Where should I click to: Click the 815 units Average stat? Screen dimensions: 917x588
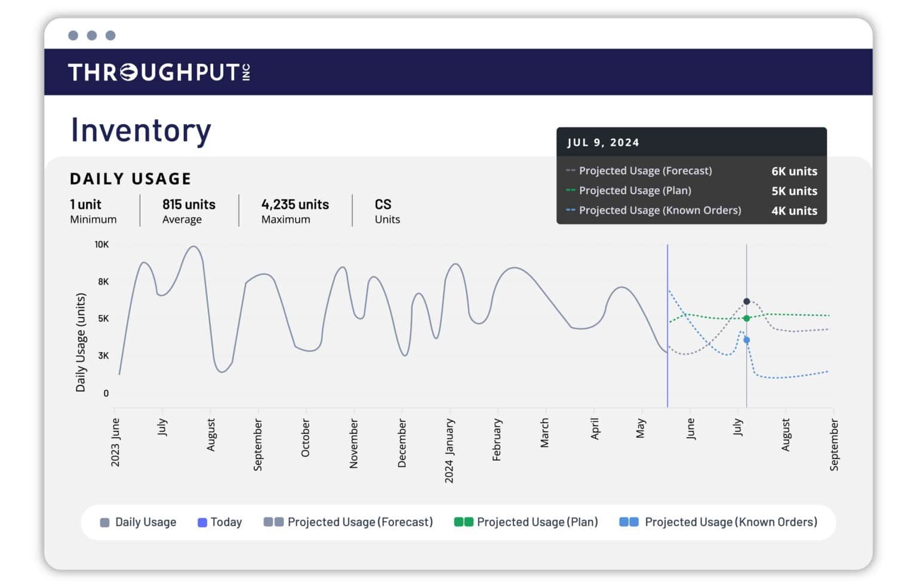(189, 211)
